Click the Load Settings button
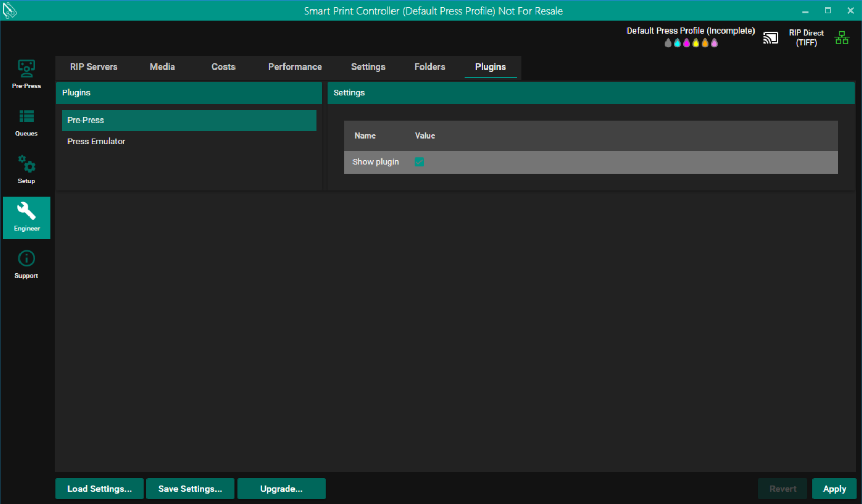Image resolution: width=862 pixels, height=504 pixels. coord(100,489)
